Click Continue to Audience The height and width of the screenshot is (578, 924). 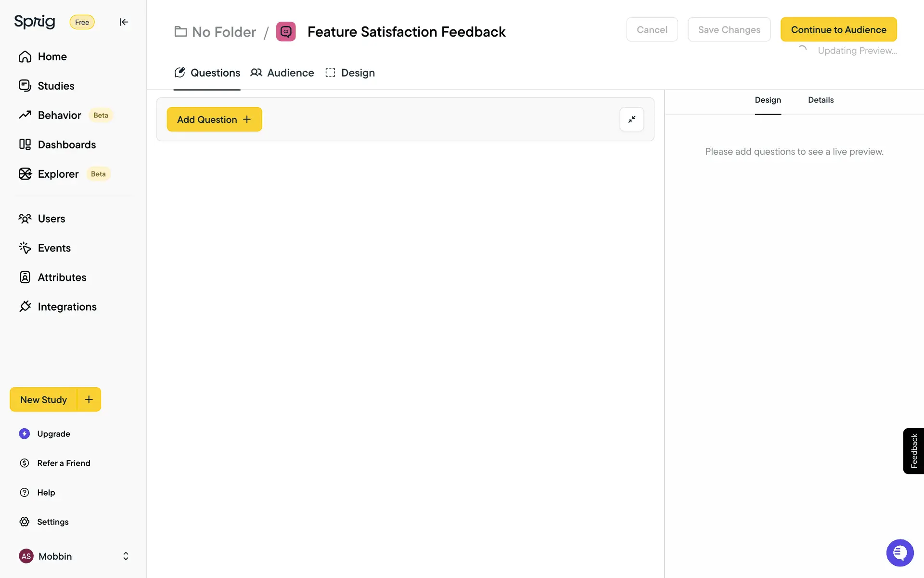point(838,30)
